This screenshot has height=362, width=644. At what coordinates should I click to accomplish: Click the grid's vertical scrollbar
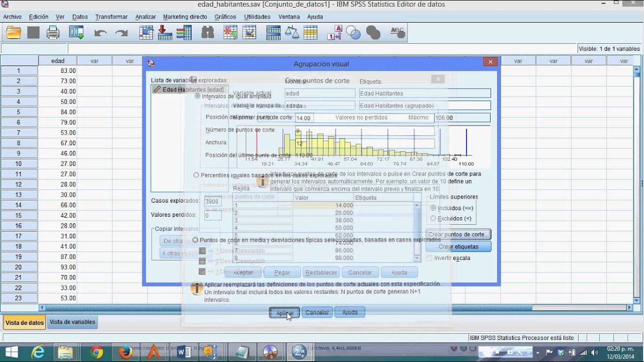tap(417, 231)
